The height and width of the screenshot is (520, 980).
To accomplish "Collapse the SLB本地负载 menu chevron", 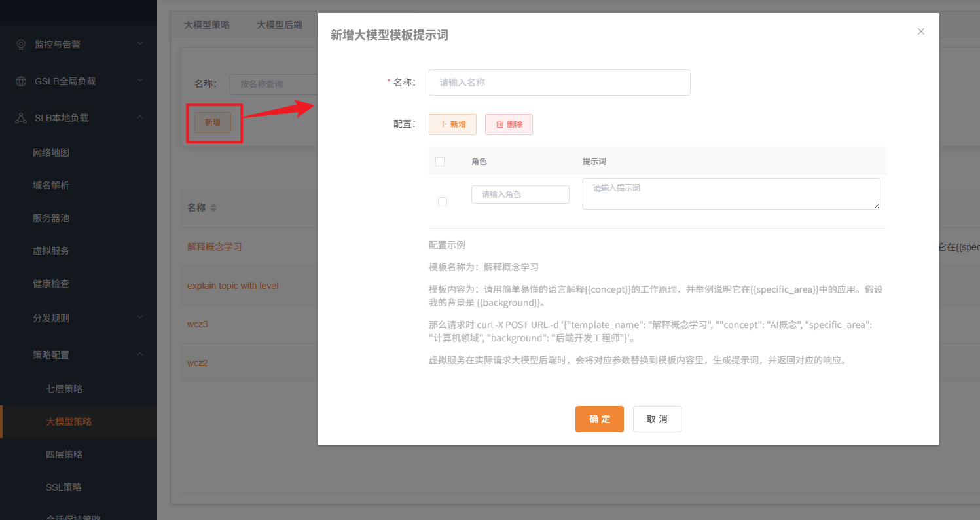I will pos(140,117).
